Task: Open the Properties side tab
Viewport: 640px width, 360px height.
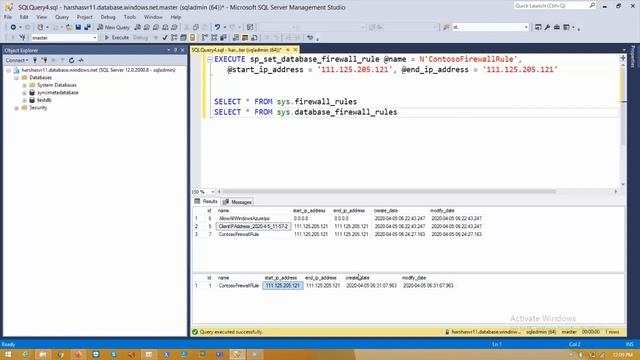Action: coord(633,56)
